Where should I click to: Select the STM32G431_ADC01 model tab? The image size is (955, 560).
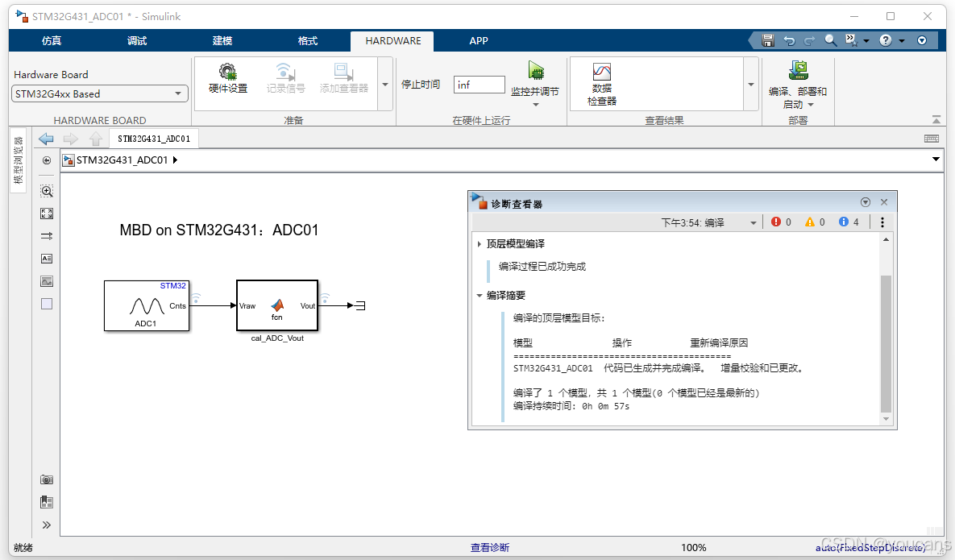[154, 139]
